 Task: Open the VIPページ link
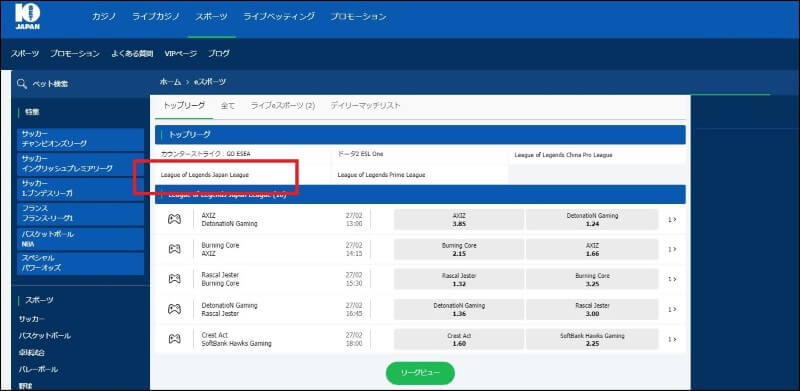[x=181, y=54]
